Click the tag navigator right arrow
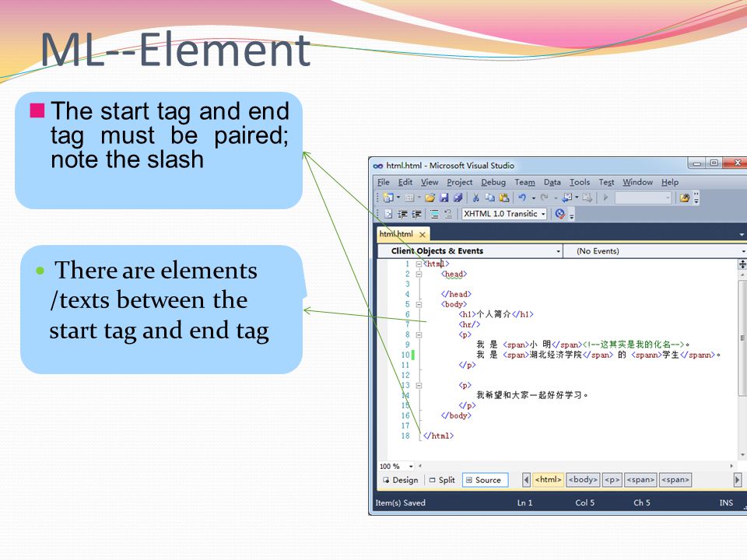This screenshot has height=560, width=747. coord(737,480)
